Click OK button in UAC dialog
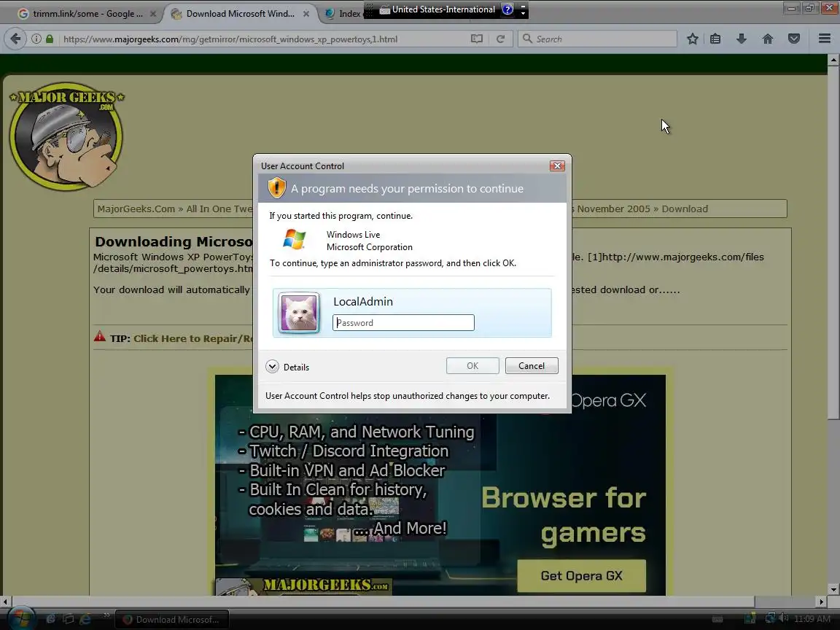This screenshot has height=630, width=840. click(x=472, y=366)
